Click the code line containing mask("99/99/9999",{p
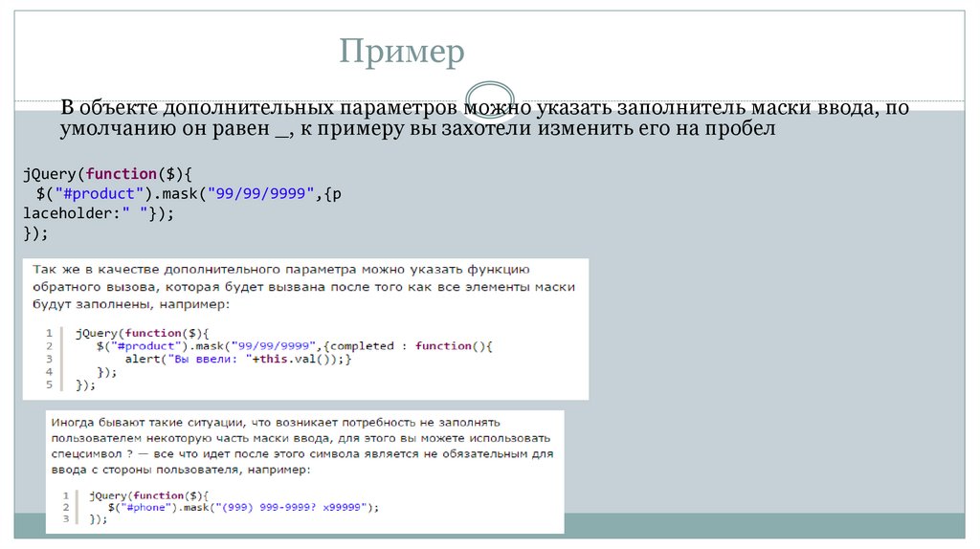This screenshot has width=980, height=549. click(189, 193)
